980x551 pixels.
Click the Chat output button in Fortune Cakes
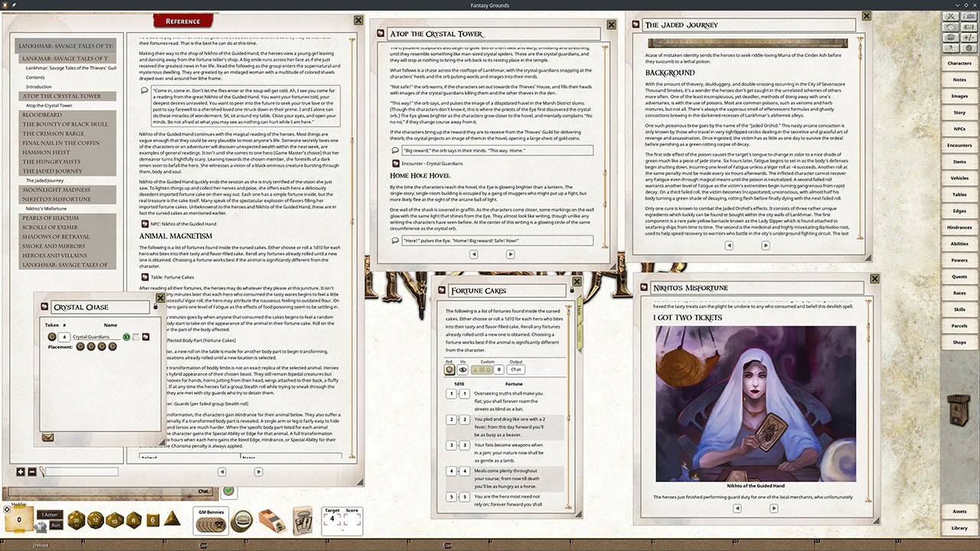tap(516, 370)
